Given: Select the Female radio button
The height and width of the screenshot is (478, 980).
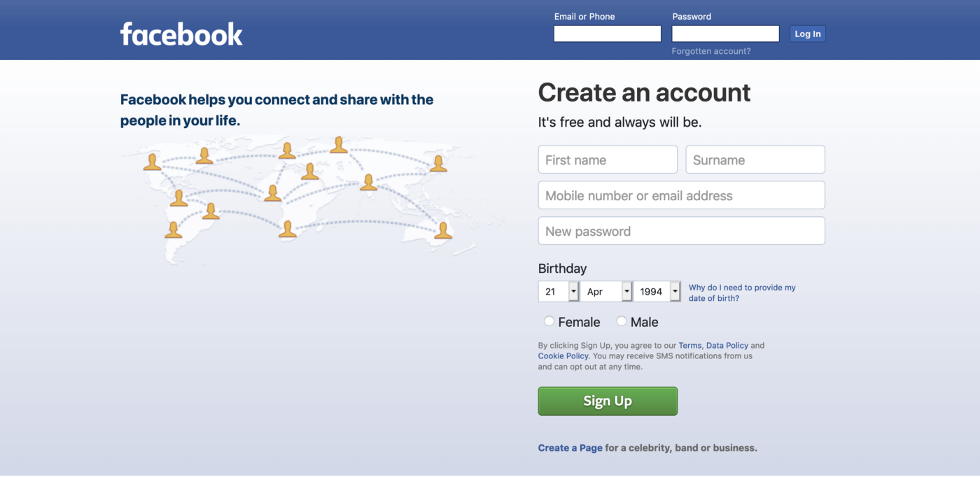Looking at the screenshot, I should coord(549,321).
